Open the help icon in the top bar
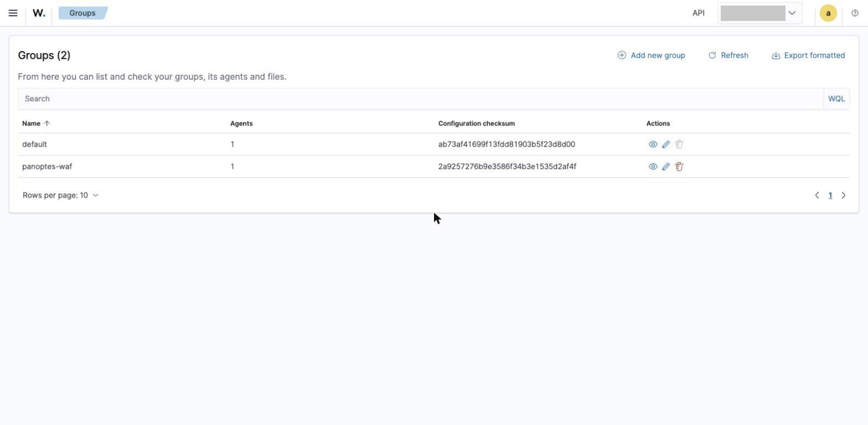The width and height of the screenshot is (868, 425). [855, 13]
